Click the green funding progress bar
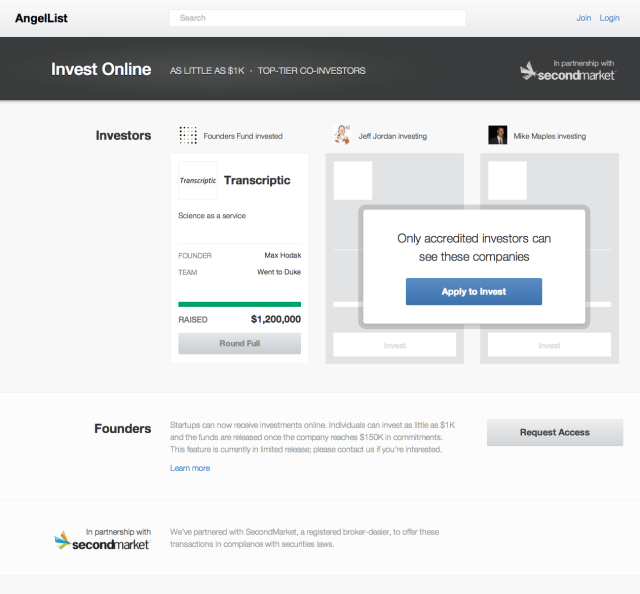Screen dimensions: 640x594 point(240,304)
